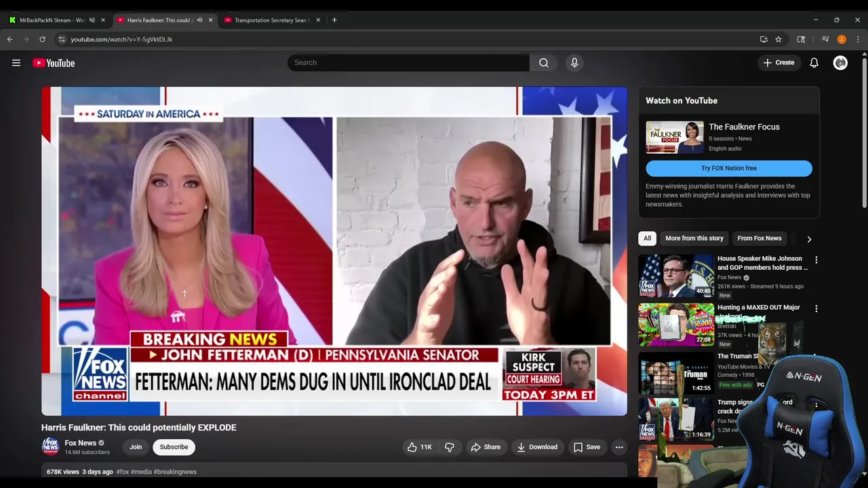Open the account avatar menu

point(840,62)
